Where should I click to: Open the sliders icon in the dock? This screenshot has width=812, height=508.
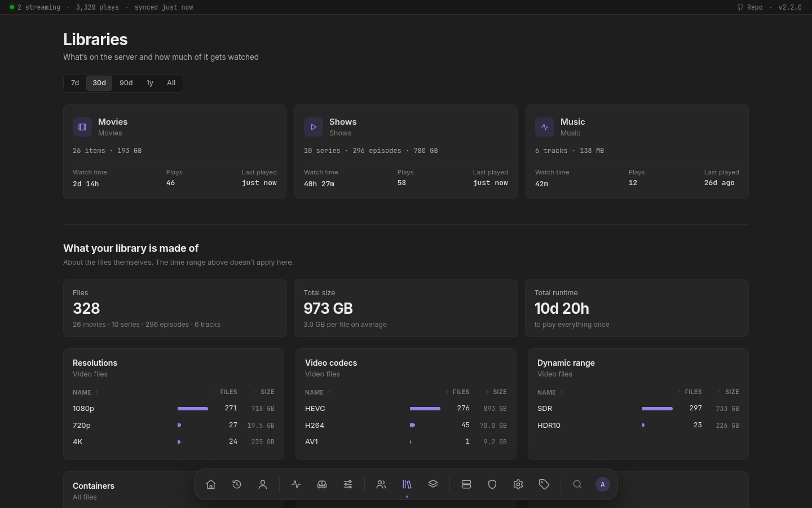pos(348,484)
